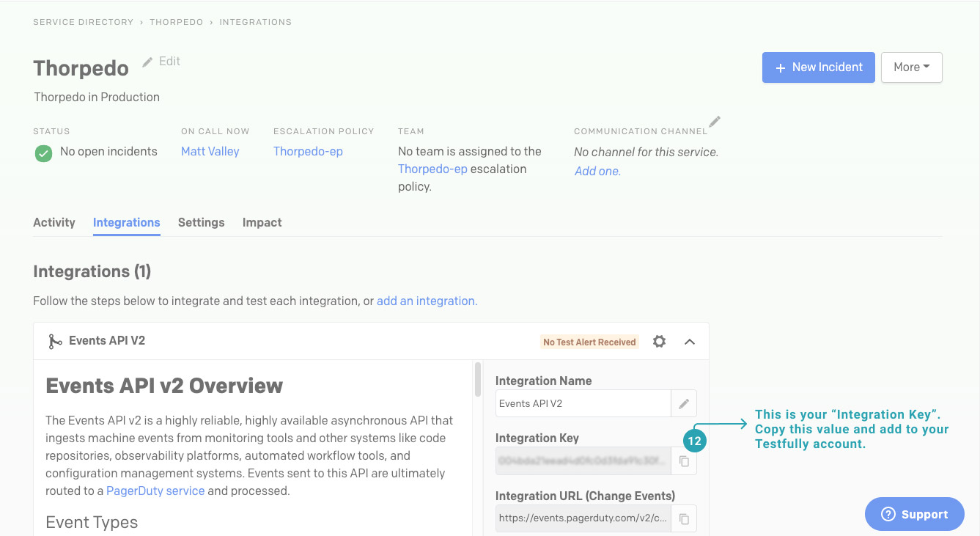980x536 pixels.
Task: Go to Thorpedo breadcrumb
Action: (177, 22)
